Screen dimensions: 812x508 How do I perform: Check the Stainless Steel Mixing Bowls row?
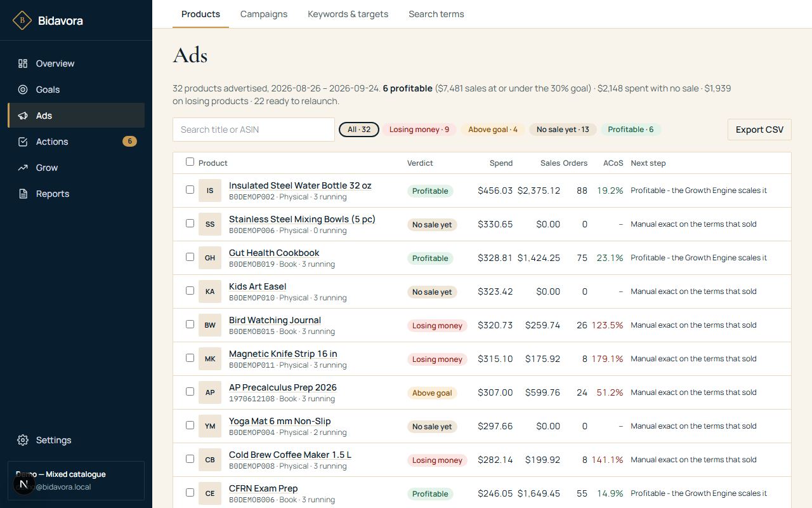(190, 223)
